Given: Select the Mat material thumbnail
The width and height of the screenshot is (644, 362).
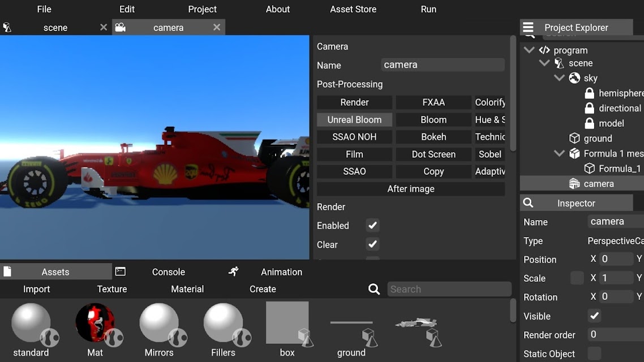Looking at the screenshot, I should (95, 322).
